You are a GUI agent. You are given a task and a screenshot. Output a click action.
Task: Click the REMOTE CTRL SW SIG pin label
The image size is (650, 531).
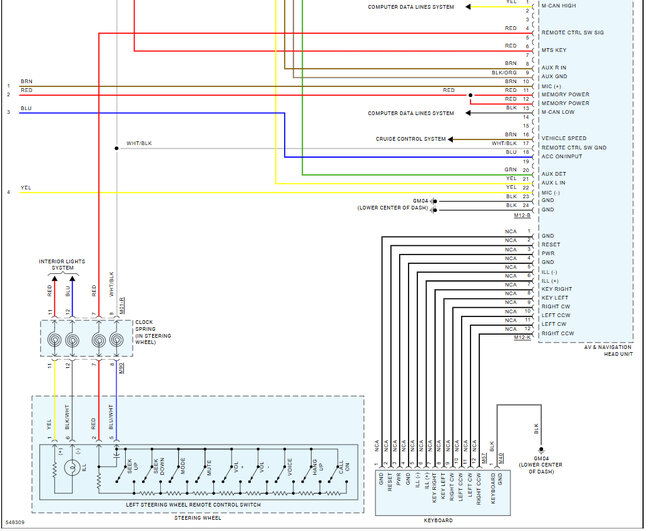pyautogui.click(x=572, y=32)
